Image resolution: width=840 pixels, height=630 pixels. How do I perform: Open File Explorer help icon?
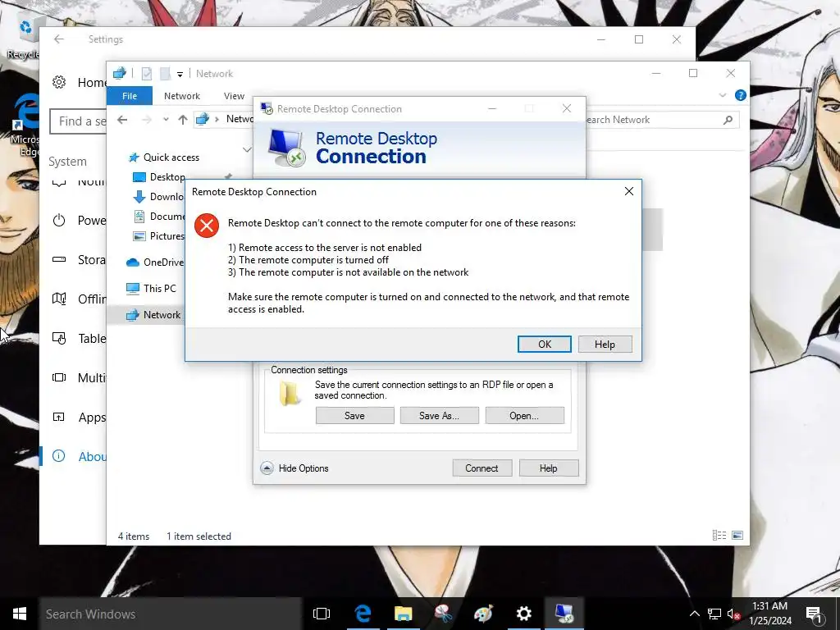coord(741,95)
